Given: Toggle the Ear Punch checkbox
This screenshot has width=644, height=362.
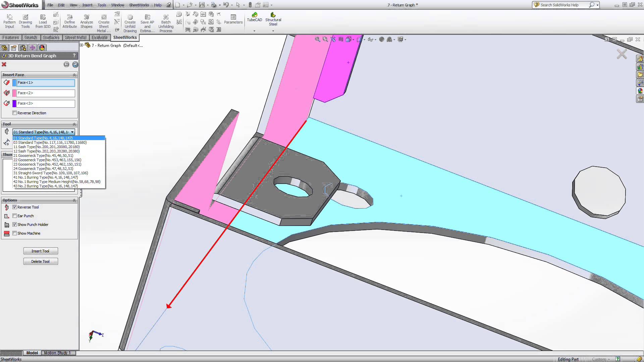Looking at the screenshot, I should [15, 216].
